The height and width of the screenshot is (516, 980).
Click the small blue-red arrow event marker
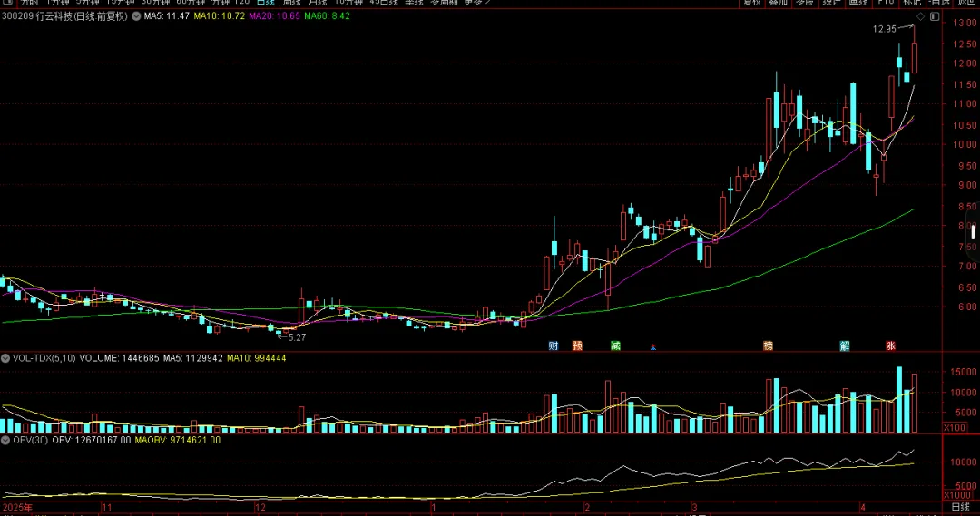(x=653, y=346)
